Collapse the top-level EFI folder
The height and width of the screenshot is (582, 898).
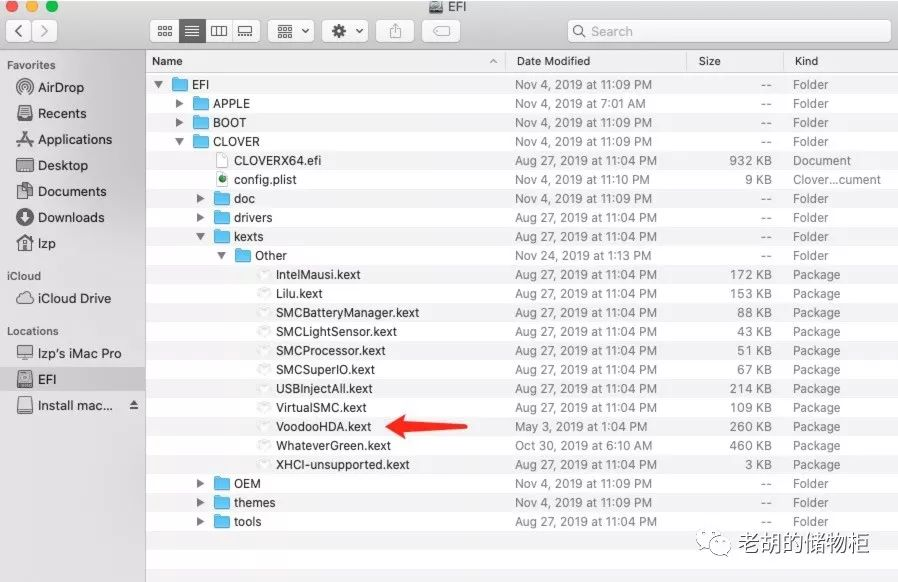[x=159, y=85]
